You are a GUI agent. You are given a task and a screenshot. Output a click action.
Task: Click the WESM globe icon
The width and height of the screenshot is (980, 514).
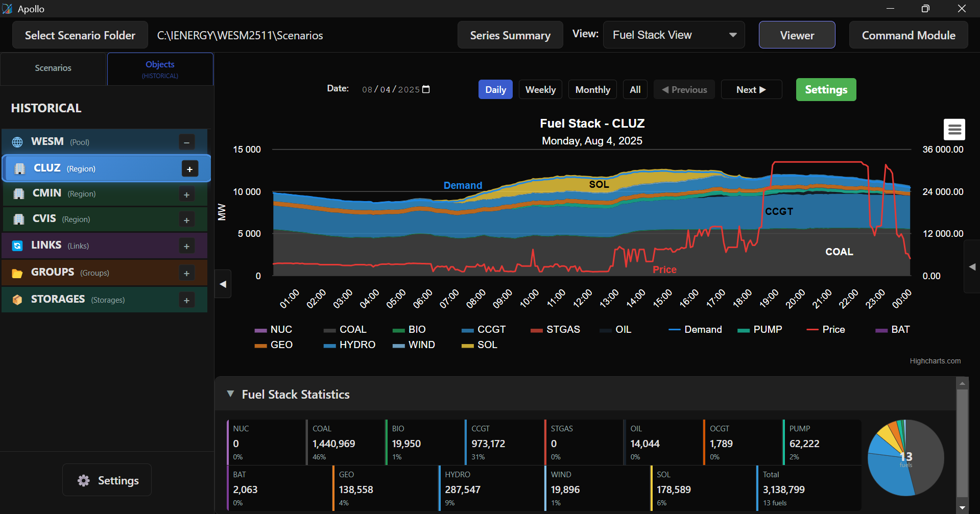point(17,142)
